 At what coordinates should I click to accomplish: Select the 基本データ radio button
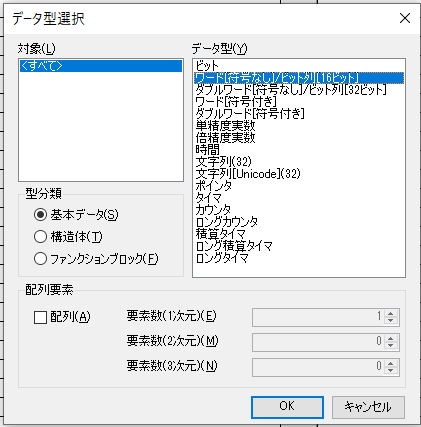tap(40, 215)
